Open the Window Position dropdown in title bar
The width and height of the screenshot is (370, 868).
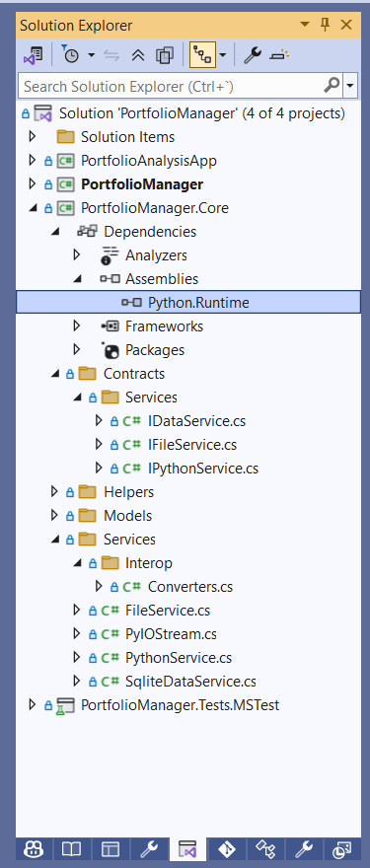pyautogui.click(x=305, y=25)
